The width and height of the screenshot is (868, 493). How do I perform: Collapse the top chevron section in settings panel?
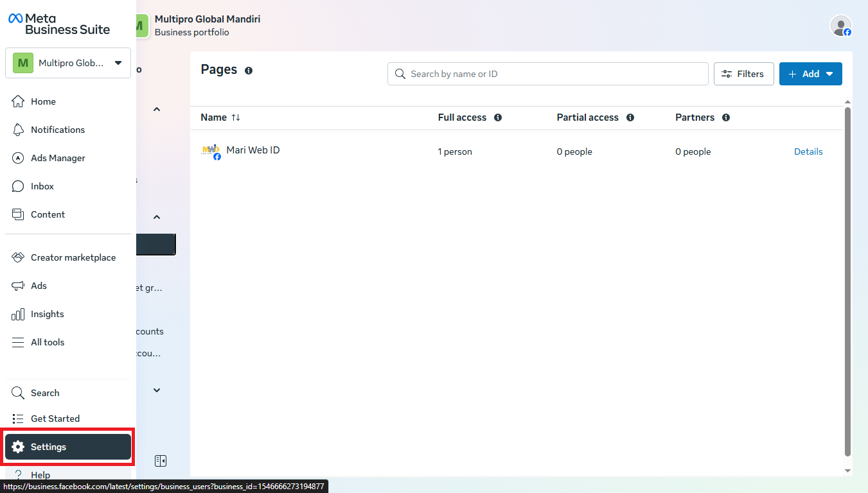[x=156, y=109]
